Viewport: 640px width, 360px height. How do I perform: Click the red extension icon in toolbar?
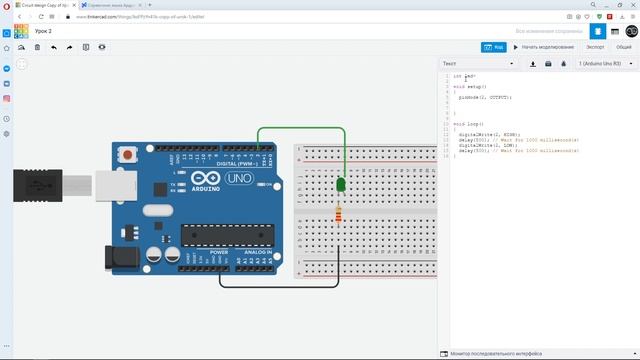[x=609, y=17]
